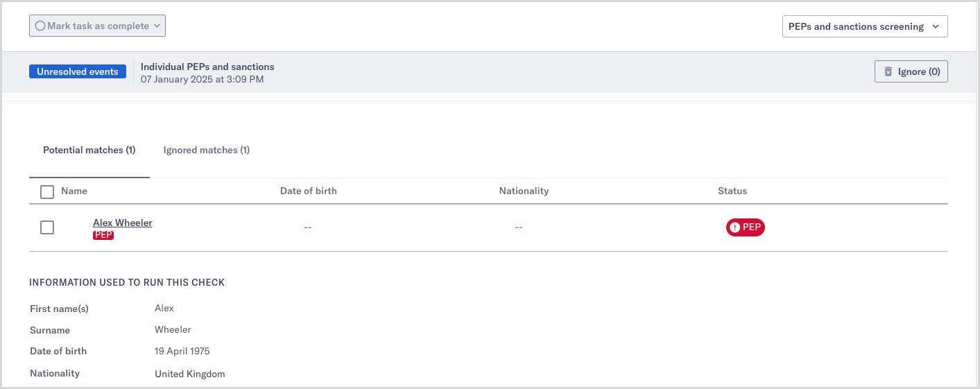Open the PEPs and sanctions screening dropdown

tap(864, 26)
